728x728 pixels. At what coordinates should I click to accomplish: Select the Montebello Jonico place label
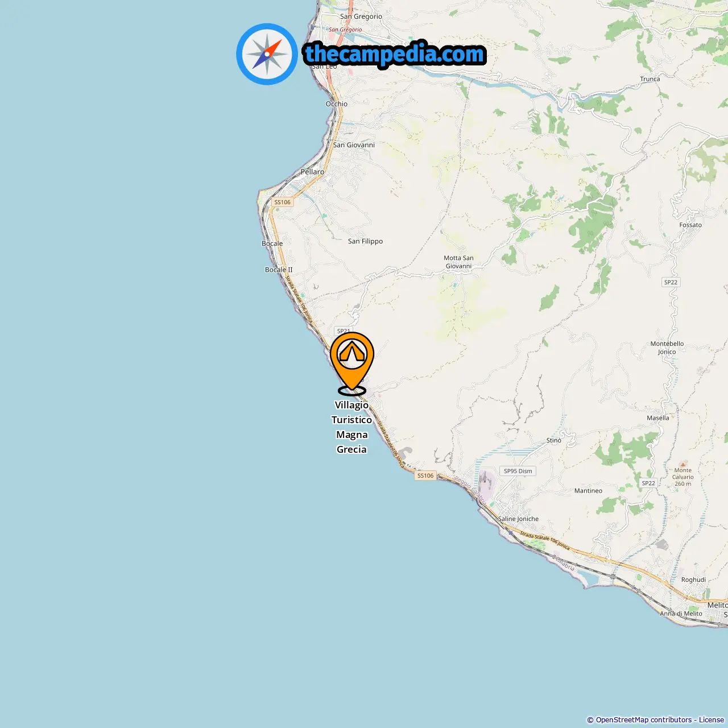667,348
